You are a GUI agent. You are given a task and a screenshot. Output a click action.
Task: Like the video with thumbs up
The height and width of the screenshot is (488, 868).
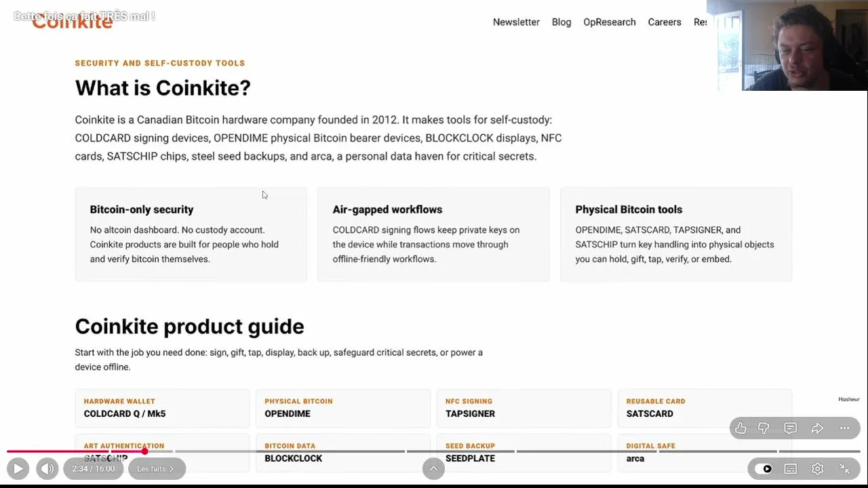point(741,428)
